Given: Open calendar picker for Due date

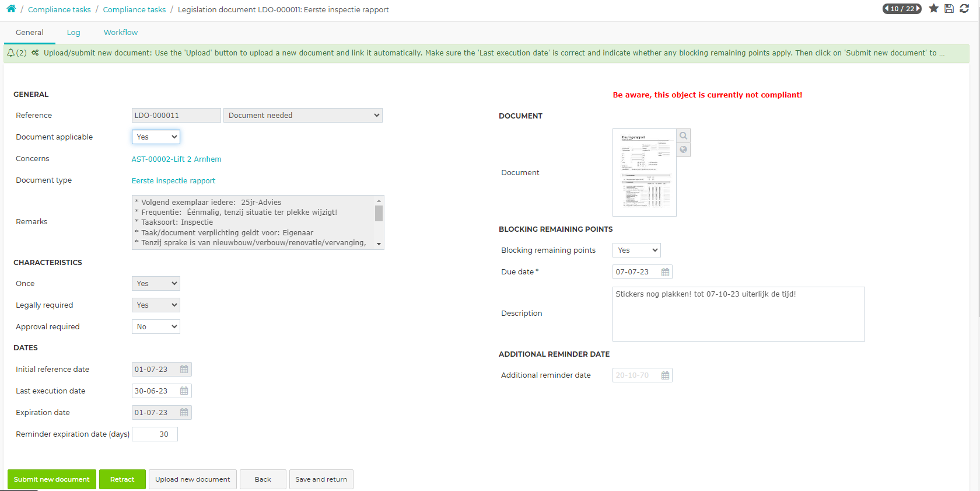Looking at the screenshot, I should [x=665, y=272].
